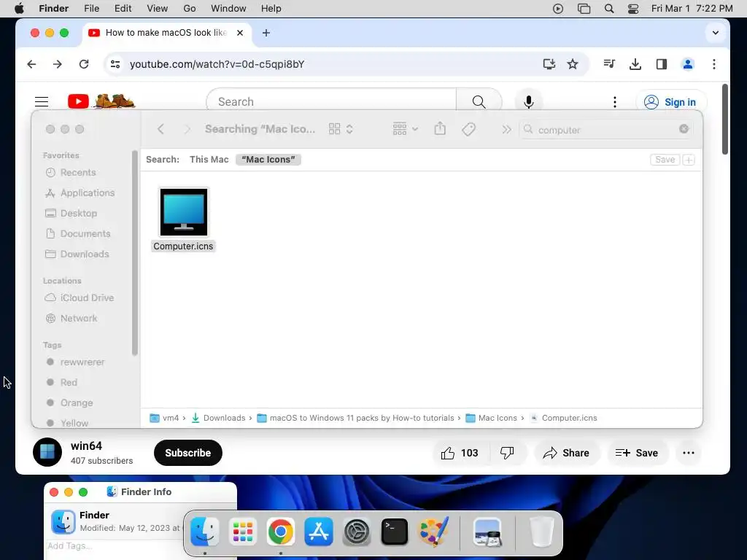Click the Share button under the video

pyautogui.click(x=566, y=453)
